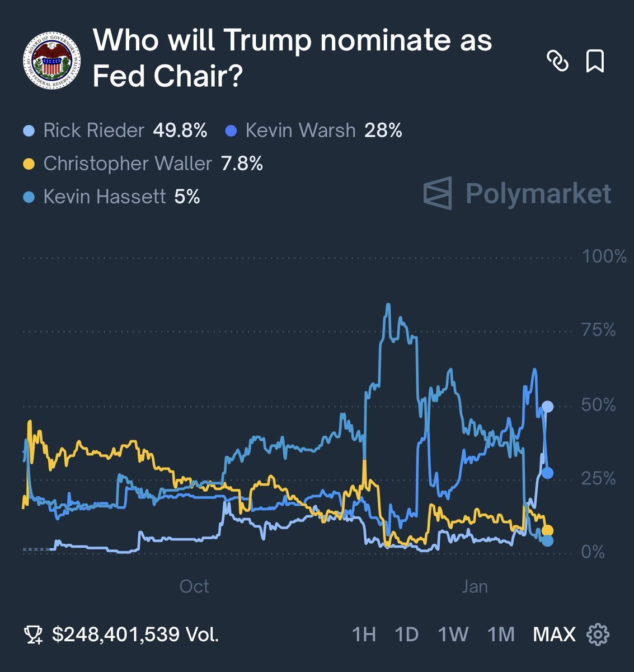
Task: Toggle Kevin Hassett legend entry
Action: click(112, 197)
